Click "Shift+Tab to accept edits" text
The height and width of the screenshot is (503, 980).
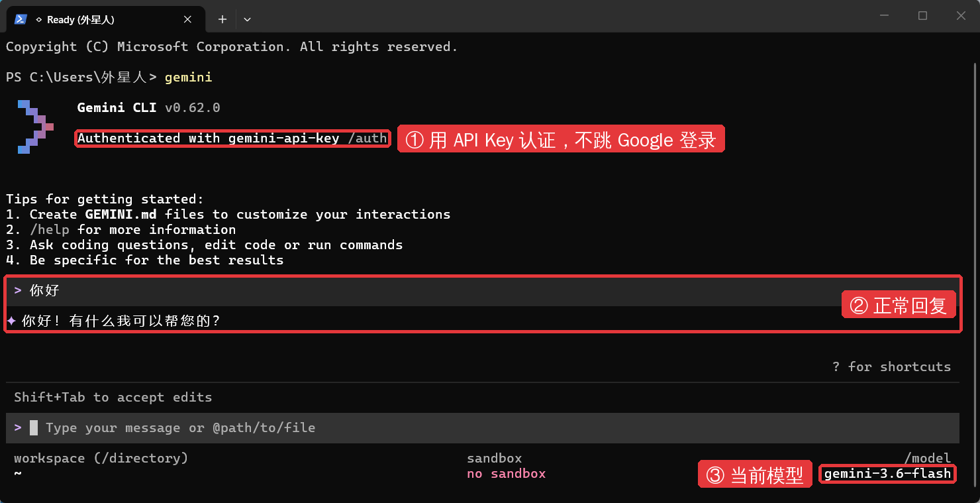tap(113, 397)
